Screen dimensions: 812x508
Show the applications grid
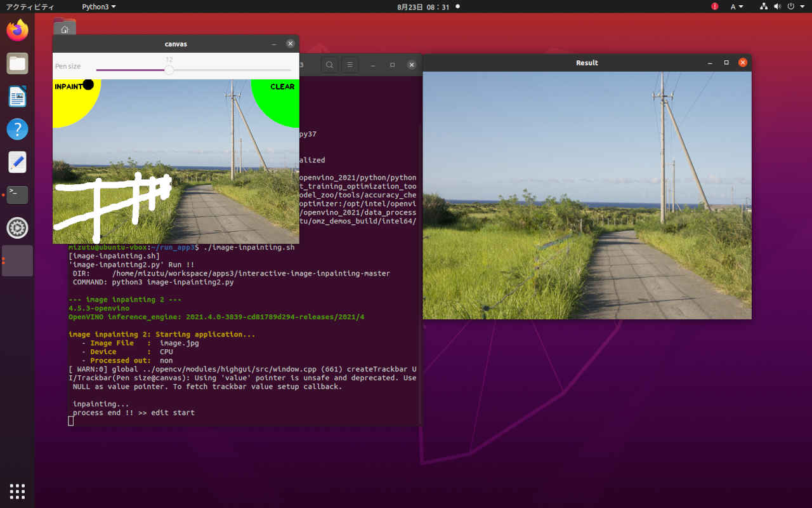click(17, 491)
